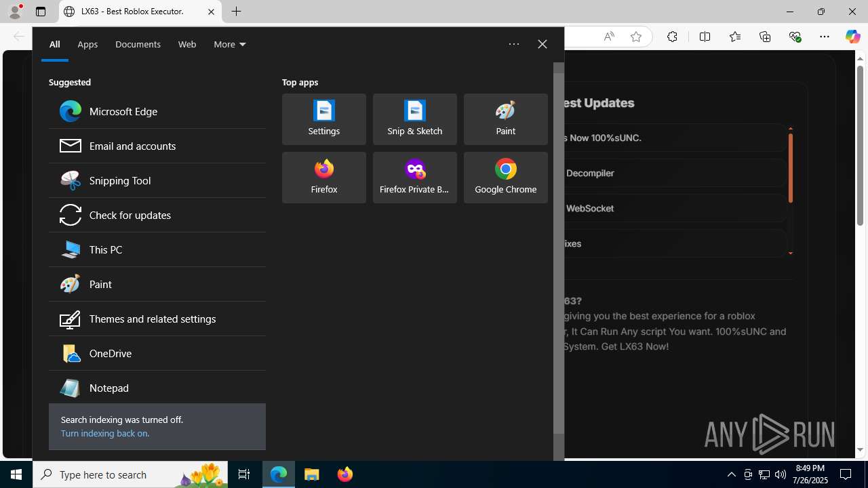The image size is (868, 488).
Task: Click the taskbar clock showing 8:49 PM
Action: coord(810,474)
